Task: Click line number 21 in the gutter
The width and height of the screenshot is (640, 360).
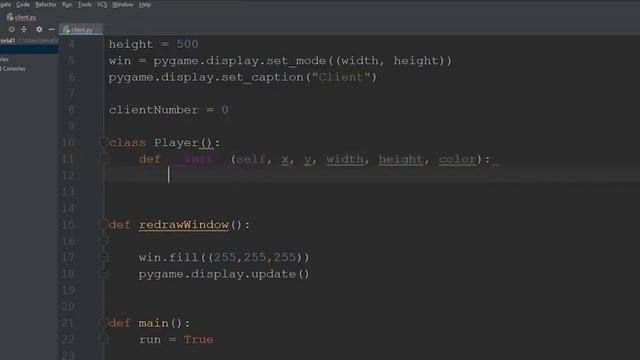Action: click(68, 323)
